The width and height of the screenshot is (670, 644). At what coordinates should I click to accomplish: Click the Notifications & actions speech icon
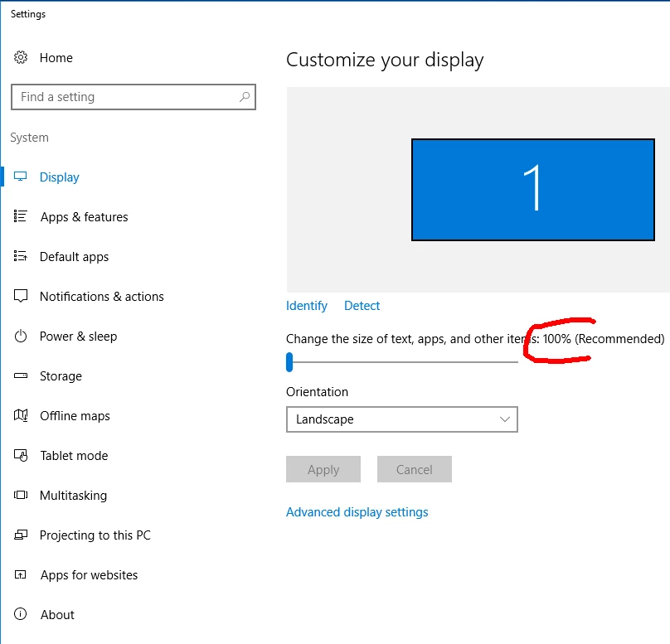[21, 296]
